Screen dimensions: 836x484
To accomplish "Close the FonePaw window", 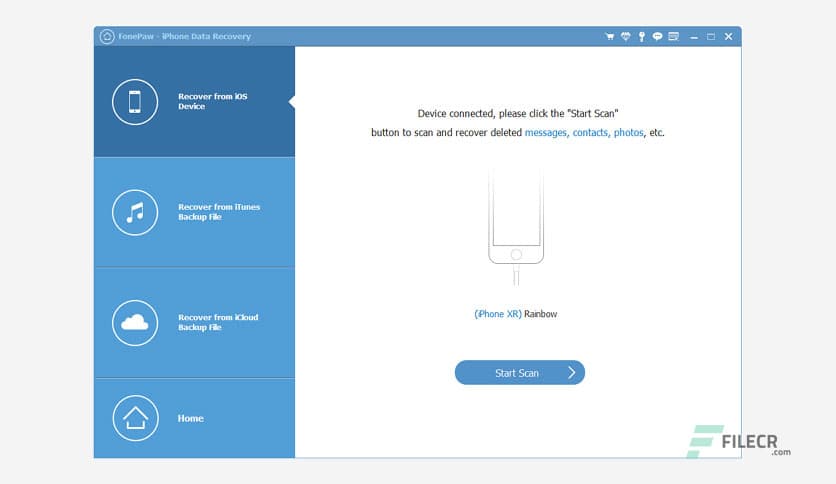I will tap(728, 36).
